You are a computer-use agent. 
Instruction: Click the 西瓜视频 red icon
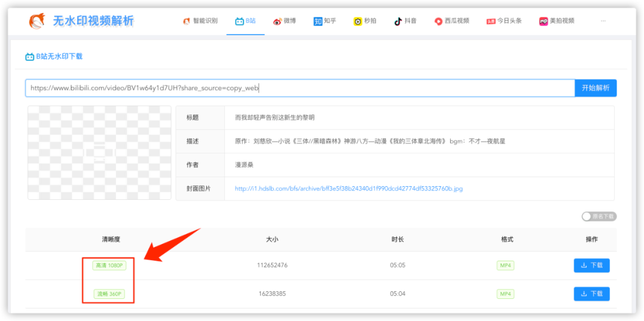click(438, 21)
